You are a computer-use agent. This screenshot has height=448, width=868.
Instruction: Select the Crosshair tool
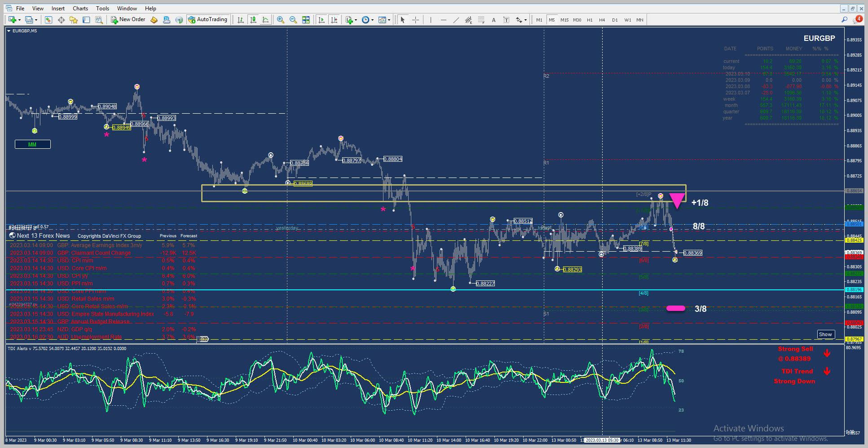point(415,20)
